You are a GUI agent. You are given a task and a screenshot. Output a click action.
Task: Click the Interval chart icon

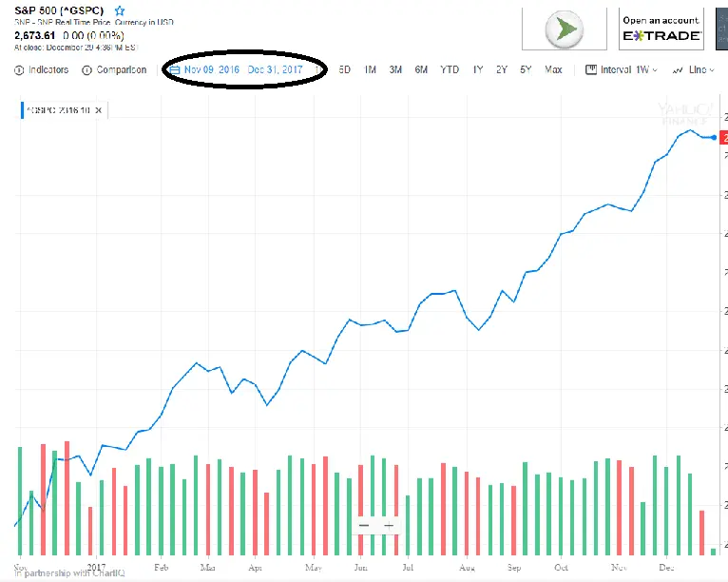590,69
